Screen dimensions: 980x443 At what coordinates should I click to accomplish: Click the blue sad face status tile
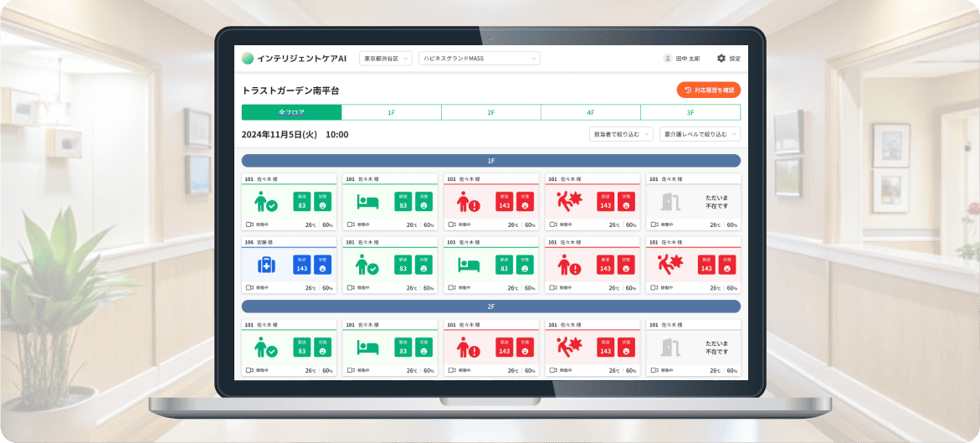(x=323, y=265)
